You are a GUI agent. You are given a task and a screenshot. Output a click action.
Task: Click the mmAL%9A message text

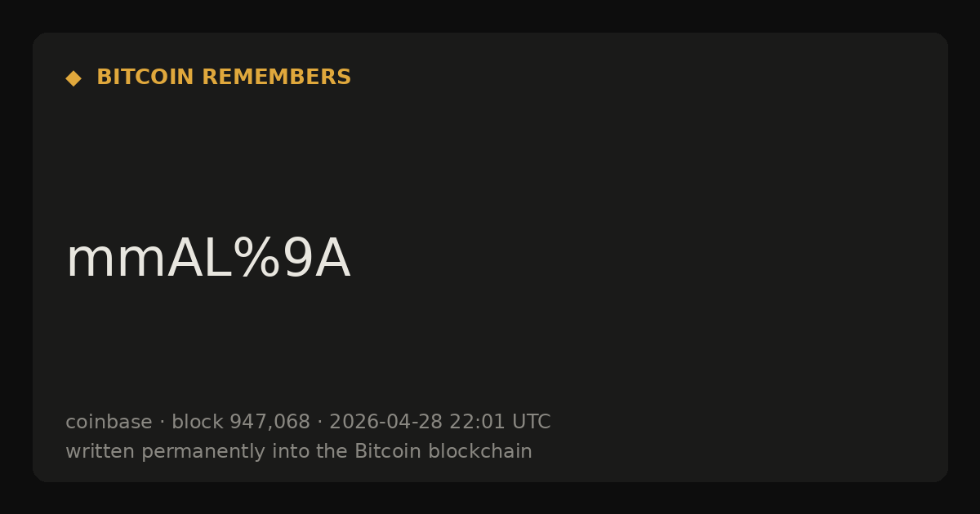point(208,259)
